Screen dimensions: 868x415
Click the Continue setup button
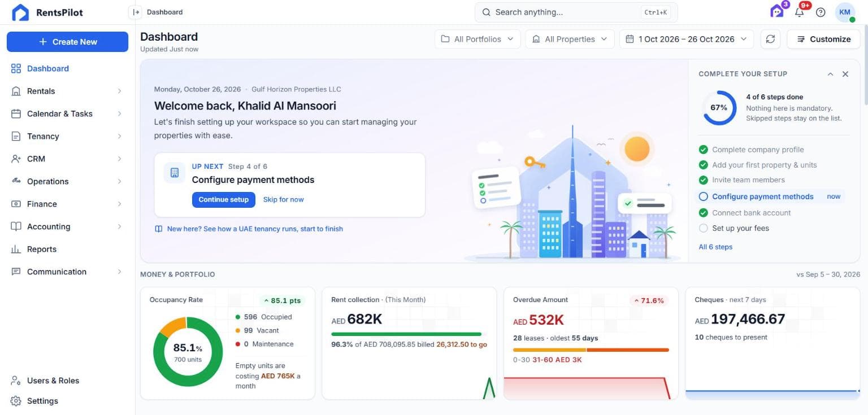(224, 199)
